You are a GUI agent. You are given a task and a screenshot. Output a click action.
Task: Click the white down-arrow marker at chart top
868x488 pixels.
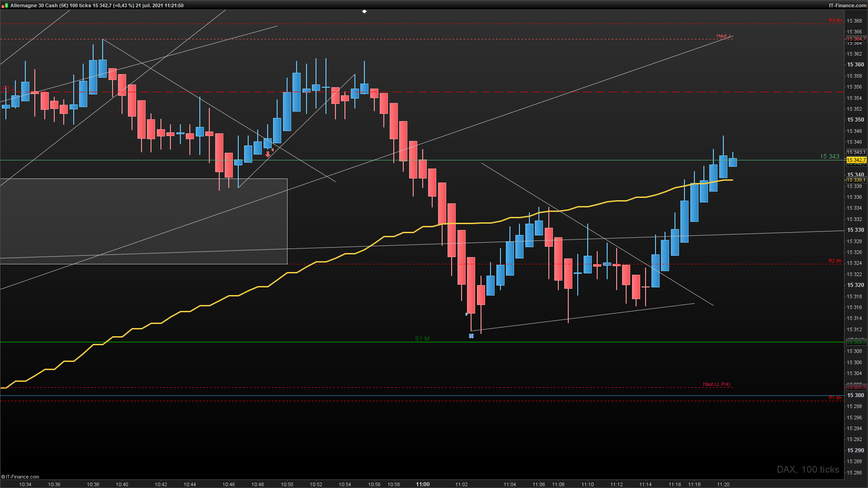click(x=364, y=12)
